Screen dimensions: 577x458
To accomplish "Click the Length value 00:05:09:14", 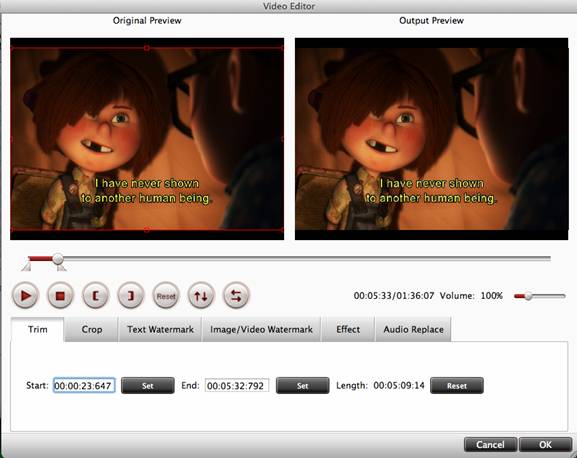I will (399, 386).
